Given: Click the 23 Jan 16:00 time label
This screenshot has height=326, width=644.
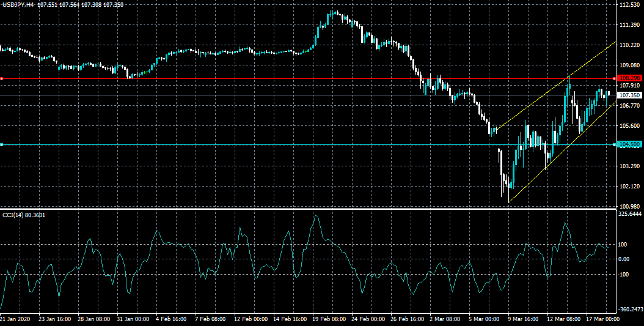Looking at the screenshot, I should tap(55, 319).
